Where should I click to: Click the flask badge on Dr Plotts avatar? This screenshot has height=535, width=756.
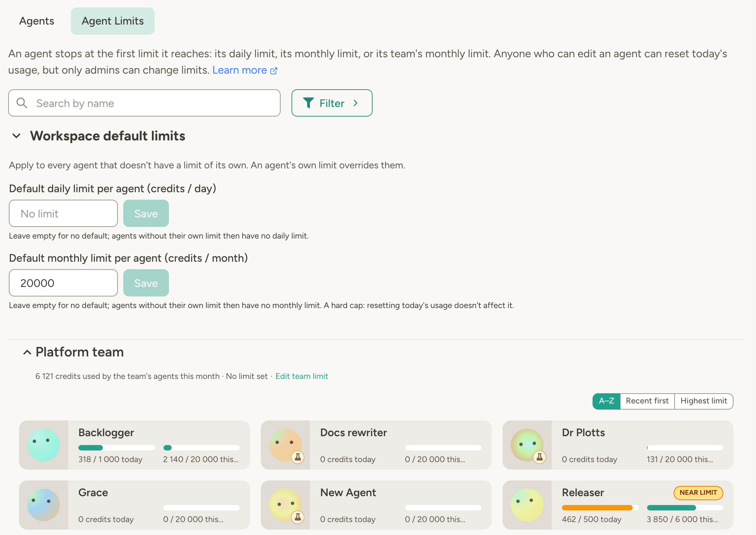539,457
